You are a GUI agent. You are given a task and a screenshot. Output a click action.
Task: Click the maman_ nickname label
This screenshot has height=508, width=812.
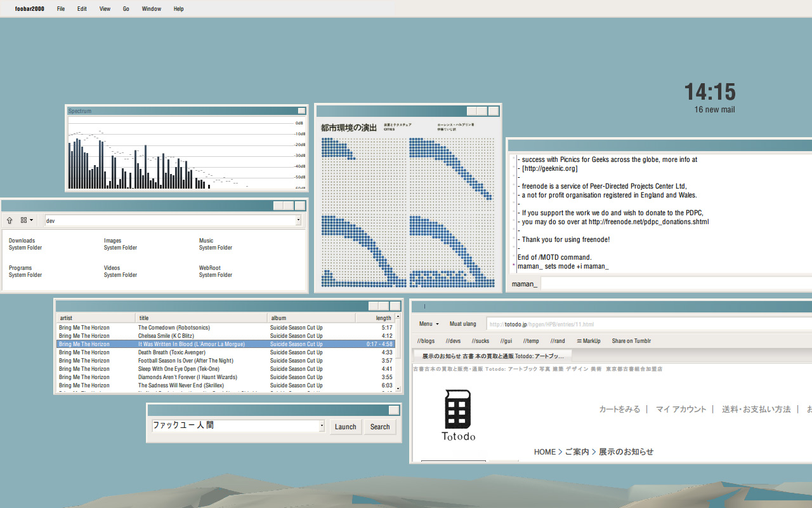coord(525,284)
